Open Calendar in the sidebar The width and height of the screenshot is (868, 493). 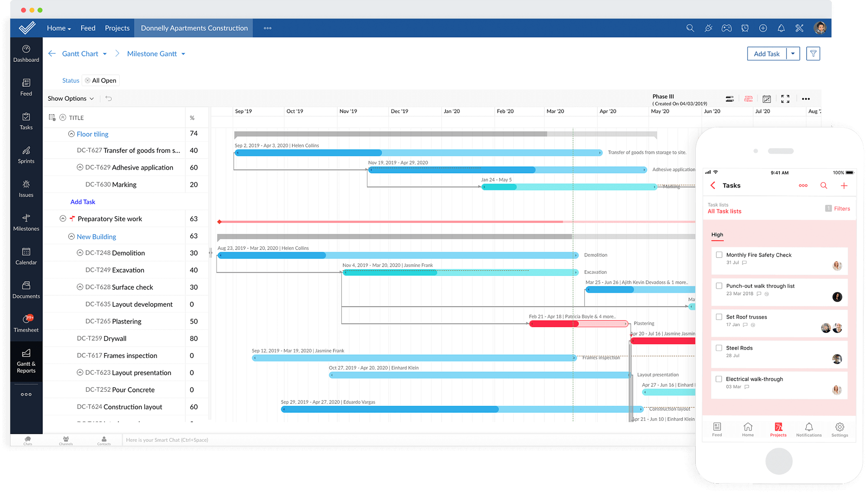point(26,257)
